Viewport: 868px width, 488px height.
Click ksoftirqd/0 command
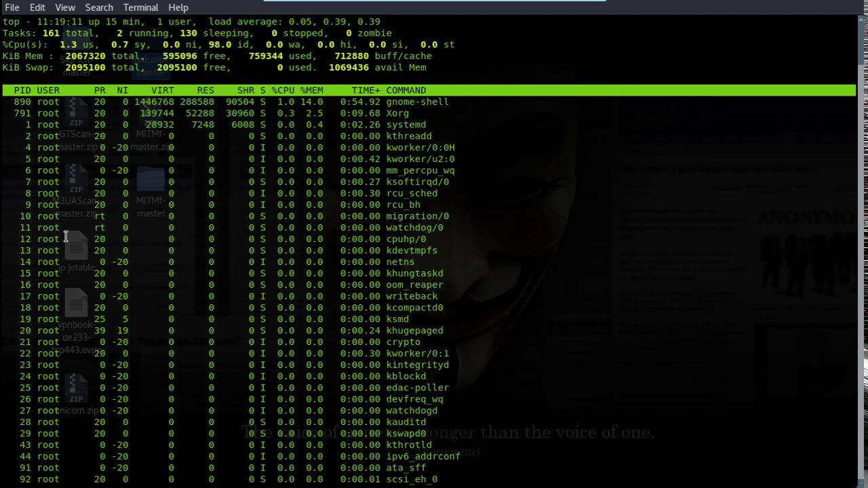418,182
